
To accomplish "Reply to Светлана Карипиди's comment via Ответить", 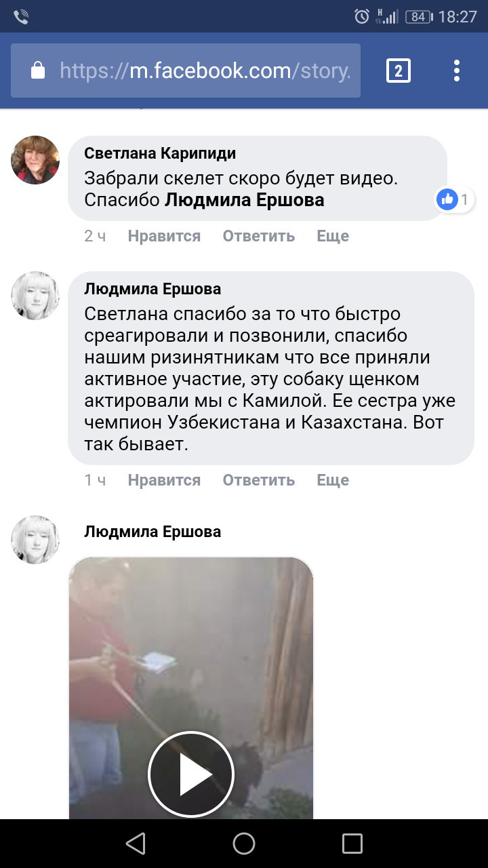I will point(259,236).
